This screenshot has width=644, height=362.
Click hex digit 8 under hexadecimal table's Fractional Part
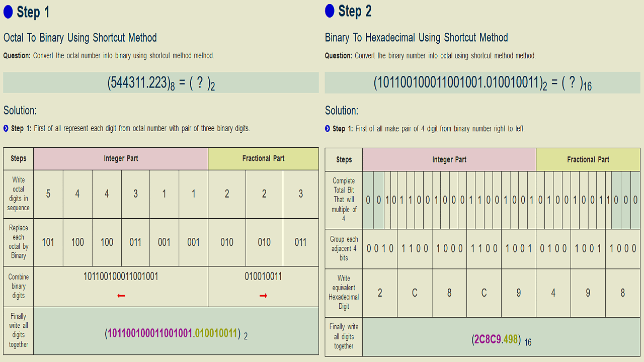(x=622, y=293)
